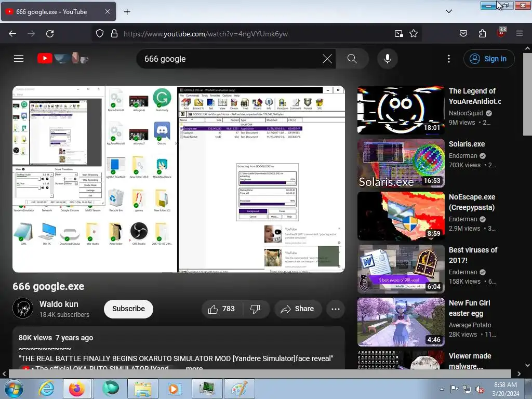Open the YouTube guide hamburger menu
The width and height of the screenshot is (532, 399).
[19, 59]
